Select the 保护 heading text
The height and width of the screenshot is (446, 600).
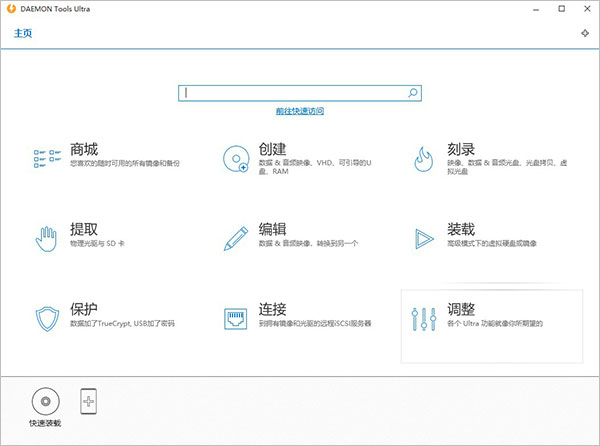[84, 309]
